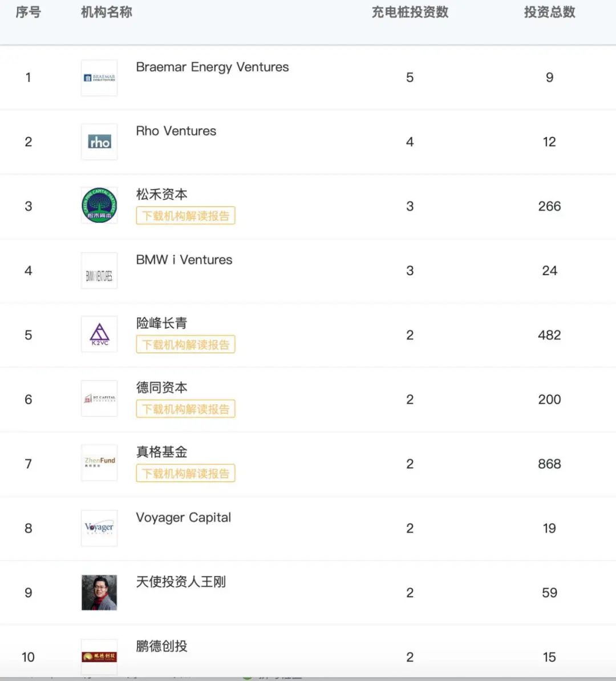Screen dimensions: 616x681
Task: Open the Rho Ventures name link
Action: click(x=176, y=131)
